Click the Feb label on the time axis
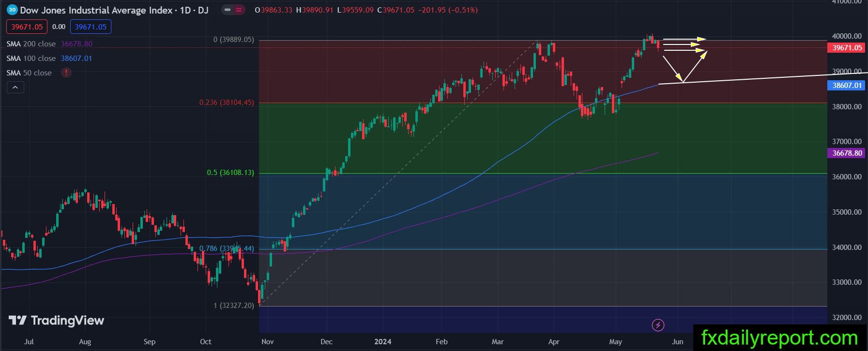868x351 pixels. point(442,342)
